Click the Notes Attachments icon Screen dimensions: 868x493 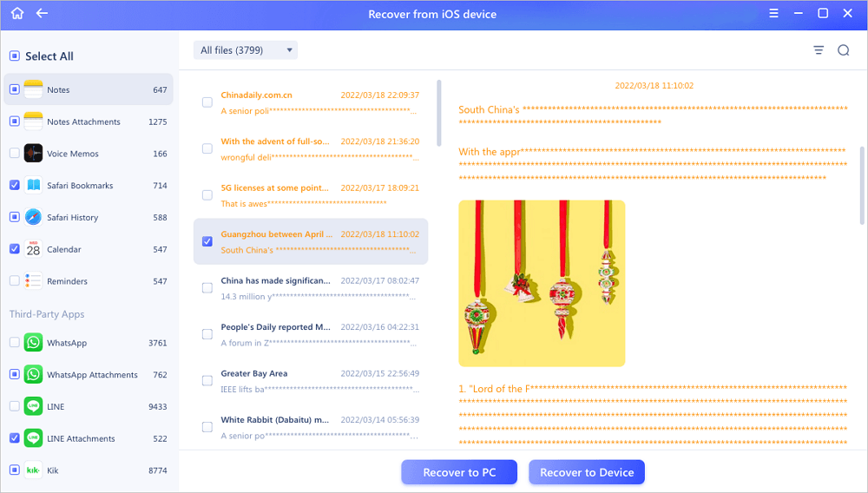click(33, 122)
